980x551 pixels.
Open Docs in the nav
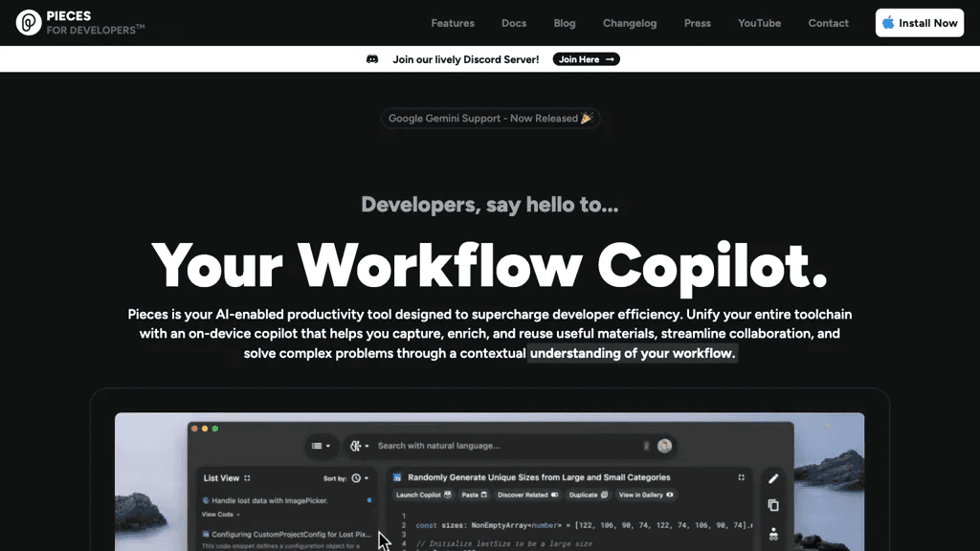tap(514, 23)
